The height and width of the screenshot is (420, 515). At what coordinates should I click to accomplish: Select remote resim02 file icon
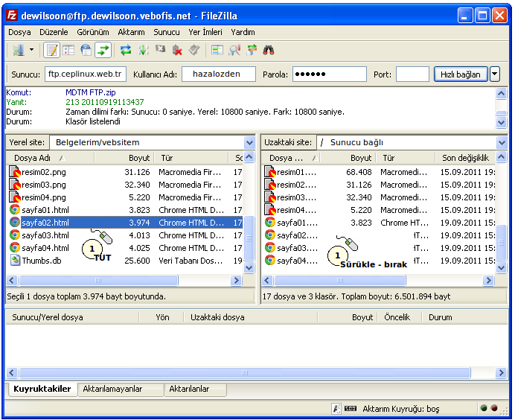coord(270,185)
